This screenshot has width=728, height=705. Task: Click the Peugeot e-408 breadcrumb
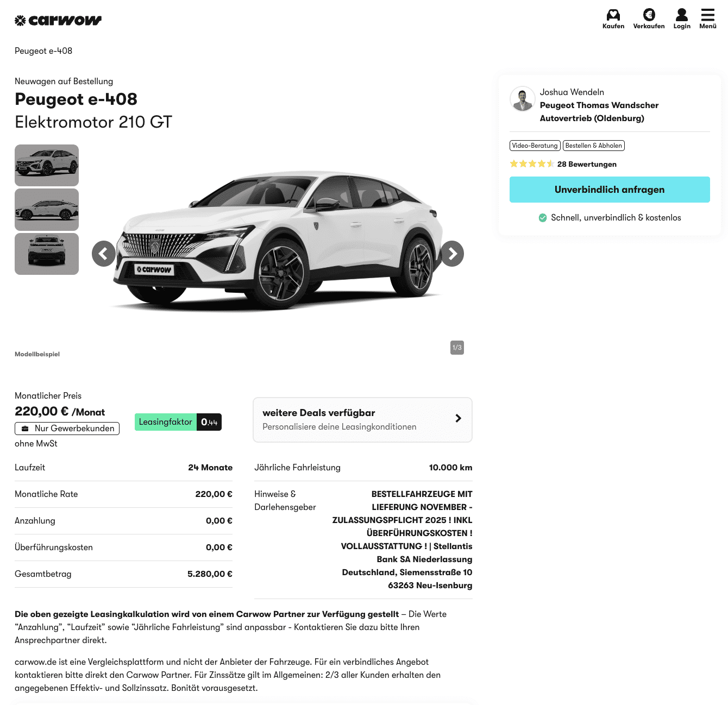[43, 51]
